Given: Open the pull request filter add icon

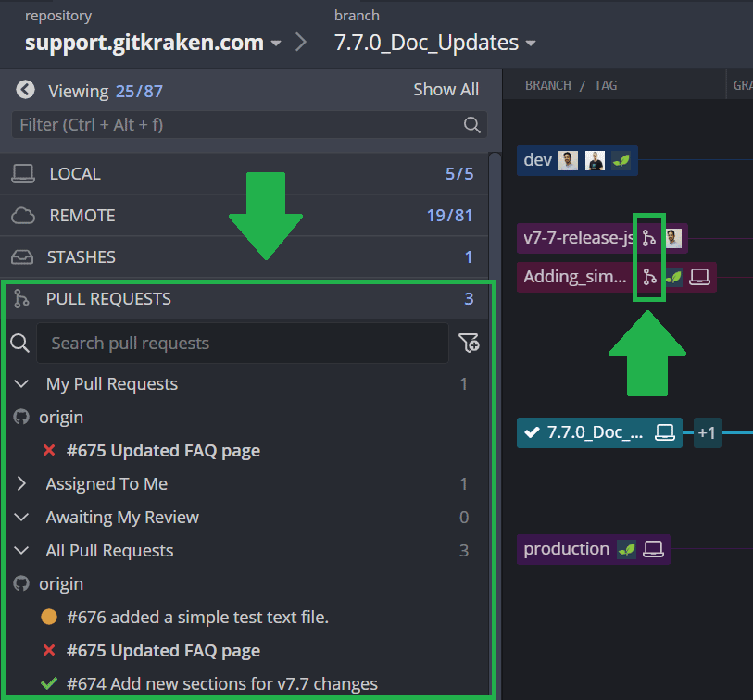Looking at the screenshot, I should [469, 344].
